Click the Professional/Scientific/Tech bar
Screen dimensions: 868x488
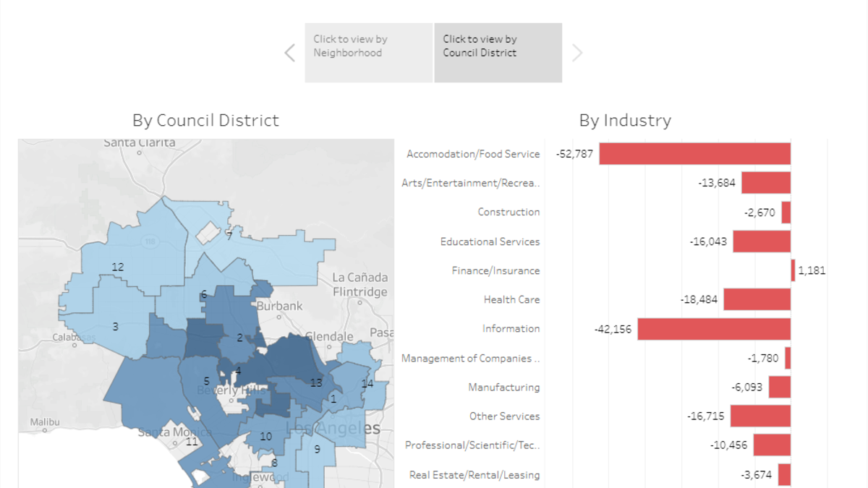772,445
